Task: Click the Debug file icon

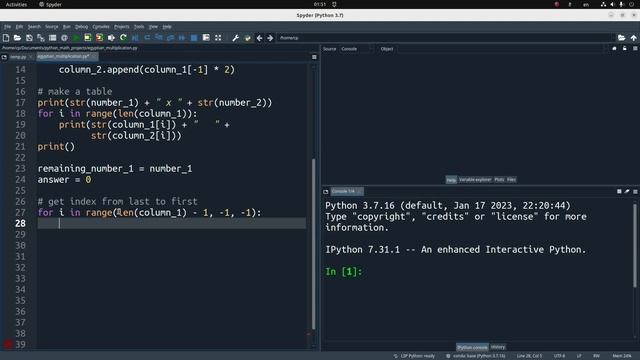Action: tap(135, 38)
